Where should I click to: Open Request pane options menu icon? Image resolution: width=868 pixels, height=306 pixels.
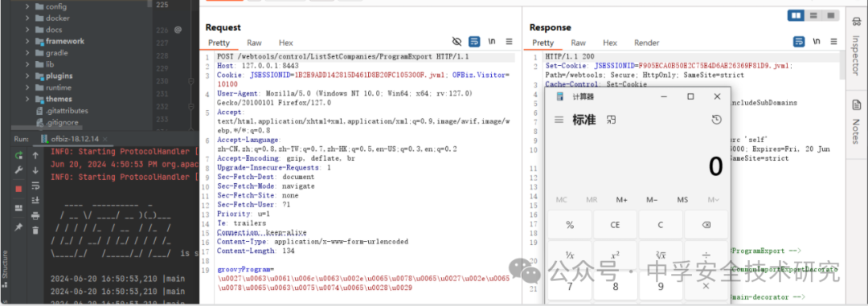click(x=510, y=42)
